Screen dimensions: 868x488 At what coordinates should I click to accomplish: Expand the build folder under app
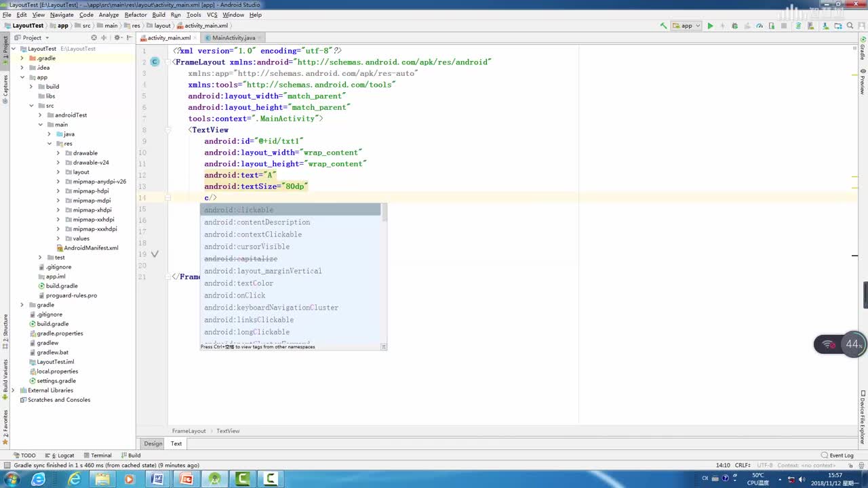(x=31, y=87)
